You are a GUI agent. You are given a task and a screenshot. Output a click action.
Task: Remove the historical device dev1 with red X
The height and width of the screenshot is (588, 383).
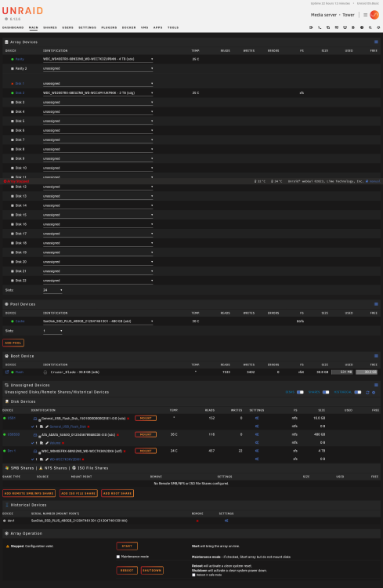click(197, 521)
